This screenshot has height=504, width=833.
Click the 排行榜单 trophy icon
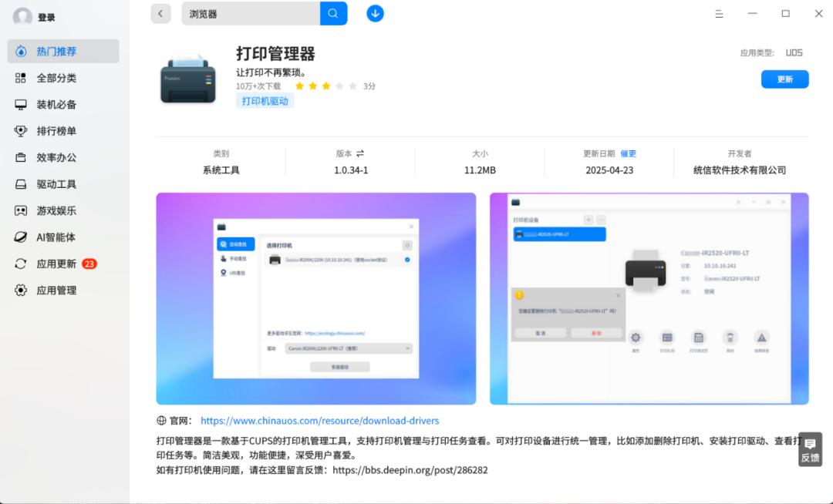(21, 131)
